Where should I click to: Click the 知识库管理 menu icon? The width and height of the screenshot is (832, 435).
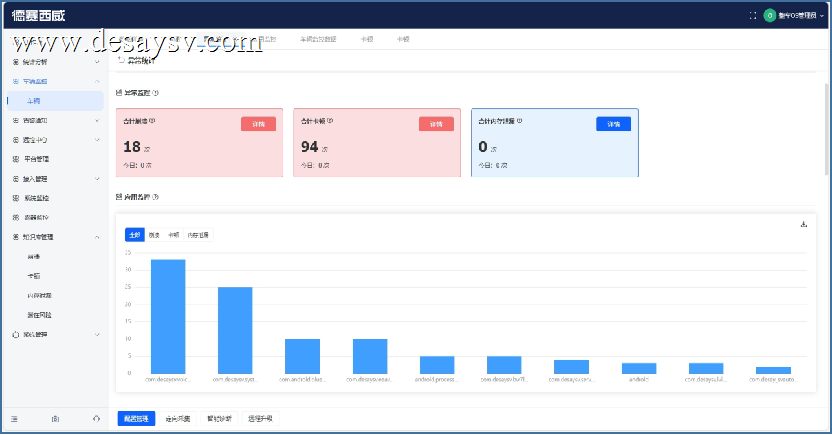(x=15, y=237)
